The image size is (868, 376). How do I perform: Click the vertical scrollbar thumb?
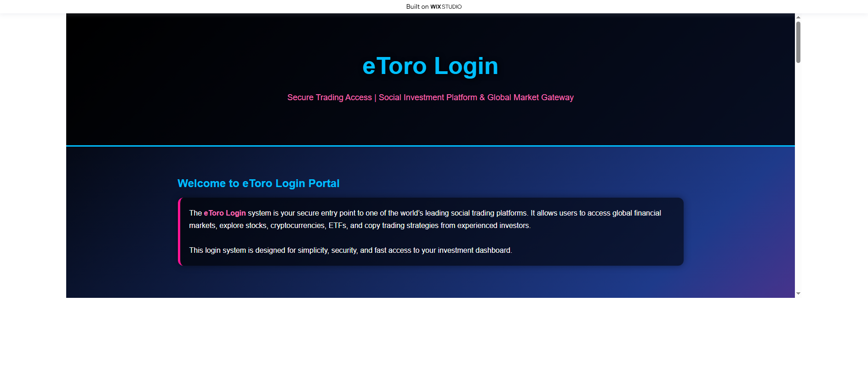click(x=798, y=42)
